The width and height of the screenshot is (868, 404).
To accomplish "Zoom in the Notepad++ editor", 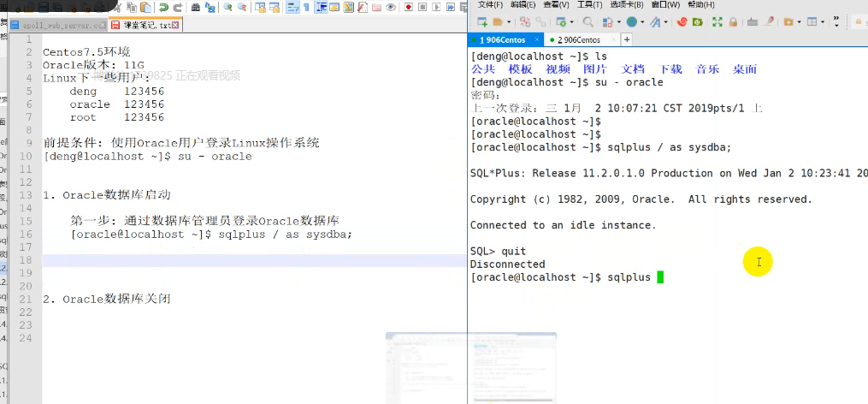I will click(x=227, y=7).
